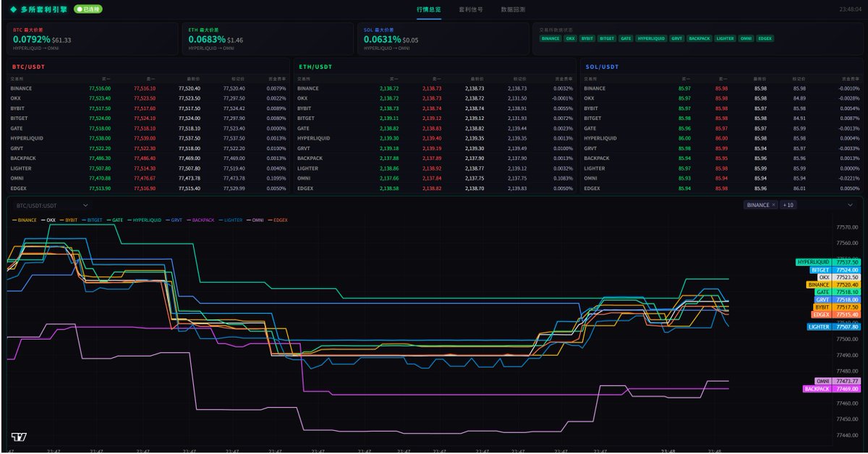The width and height of the screenshot is (868, 454).
Task: Toggle BYBIT series in chart legend
Action: click(69, 220)
